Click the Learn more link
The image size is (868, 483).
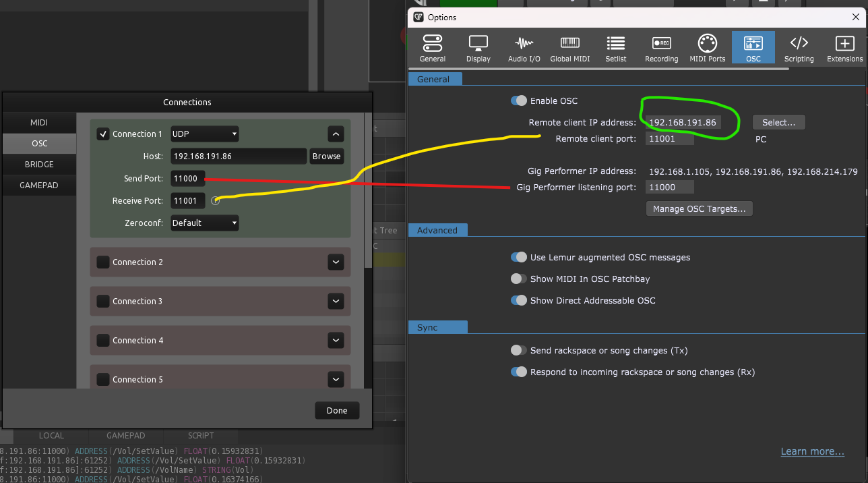812,452
